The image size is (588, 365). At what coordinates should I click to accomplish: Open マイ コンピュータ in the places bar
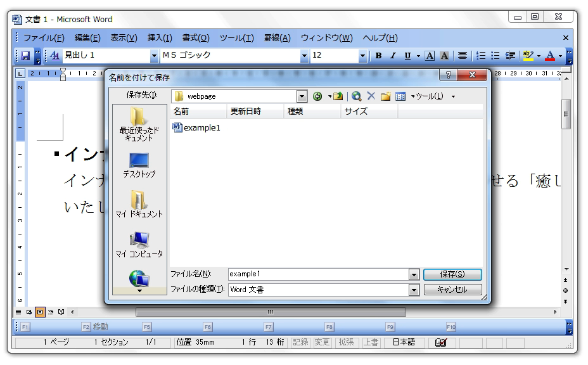tap(138, 244)
